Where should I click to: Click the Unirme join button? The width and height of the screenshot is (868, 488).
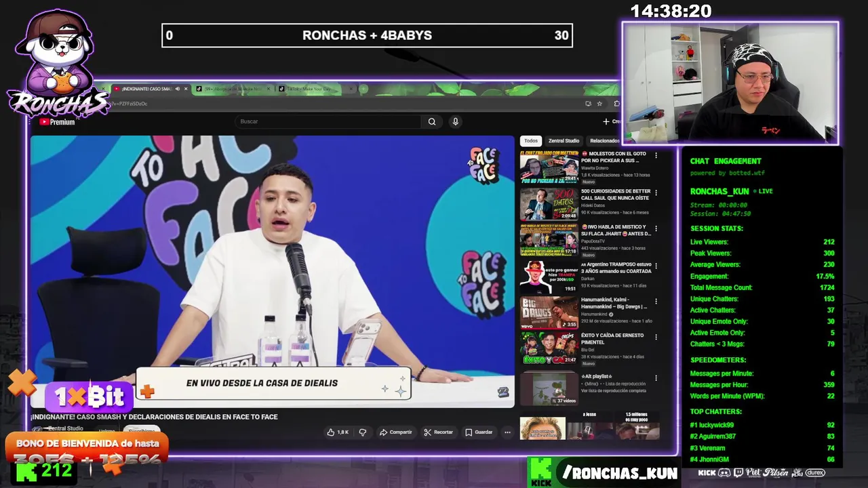click(x=106, y=430)
